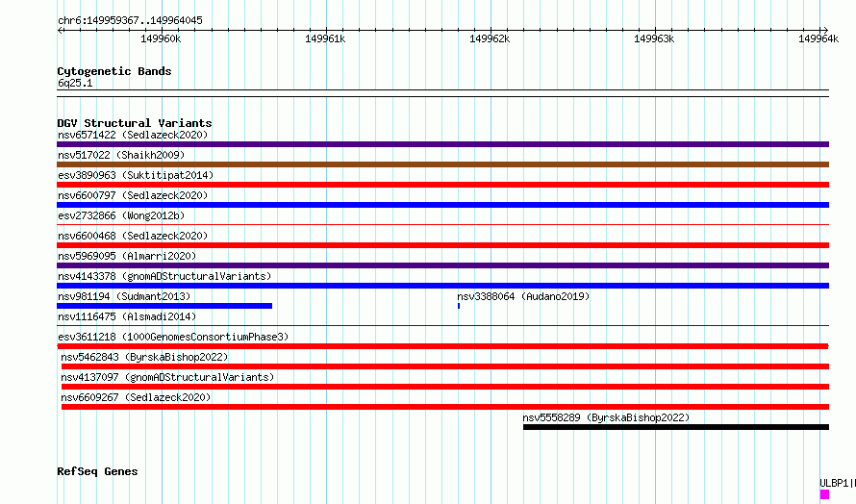Click nsv6600468 (Sedlazeck2020) label
Viewport: 856px width, 504px height.
133,236
